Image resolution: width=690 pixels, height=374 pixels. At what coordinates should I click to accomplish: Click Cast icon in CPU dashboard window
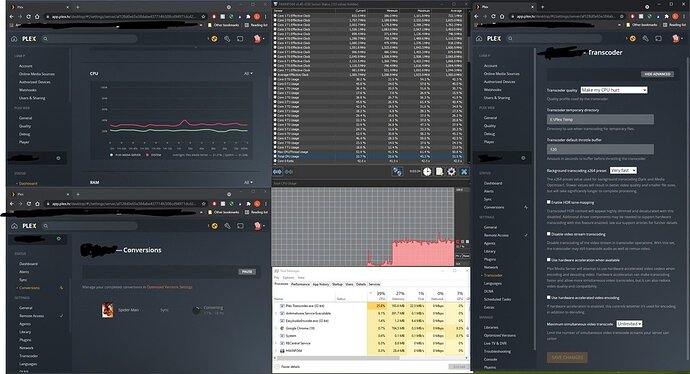coord(240,39)
